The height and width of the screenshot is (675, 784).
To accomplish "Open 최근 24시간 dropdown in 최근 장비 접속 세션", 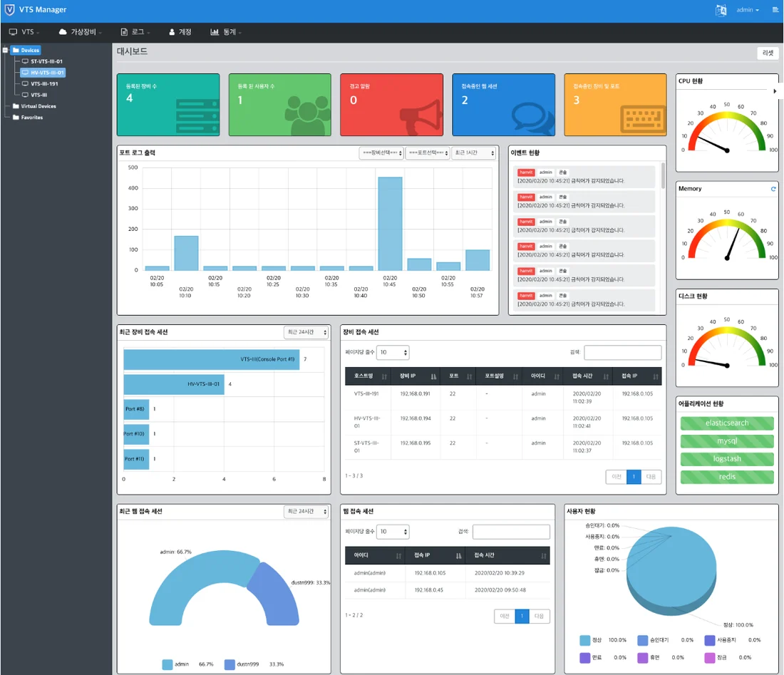I will click(x=306, y=332).
